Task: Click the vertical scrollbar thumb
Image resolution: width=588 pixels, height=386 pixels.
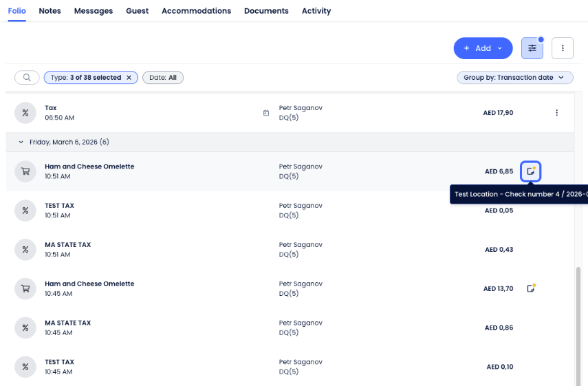Action: tap(578, 323)
